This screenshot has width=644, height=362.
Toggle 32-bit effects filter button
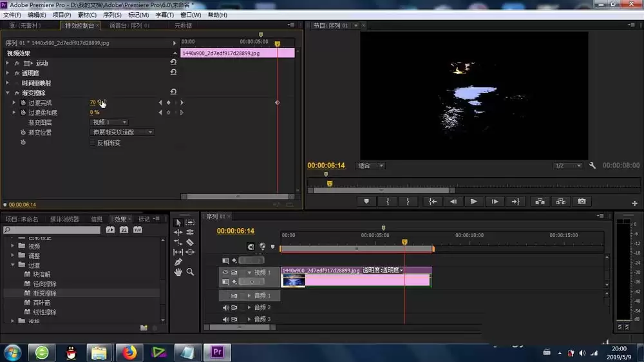(124, 230)
